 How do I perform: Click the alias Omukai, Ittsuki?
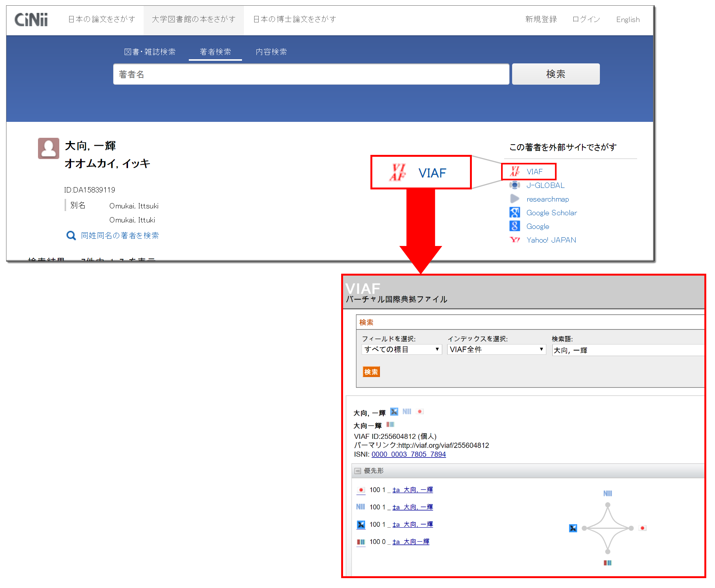click(x=134, y=206)
